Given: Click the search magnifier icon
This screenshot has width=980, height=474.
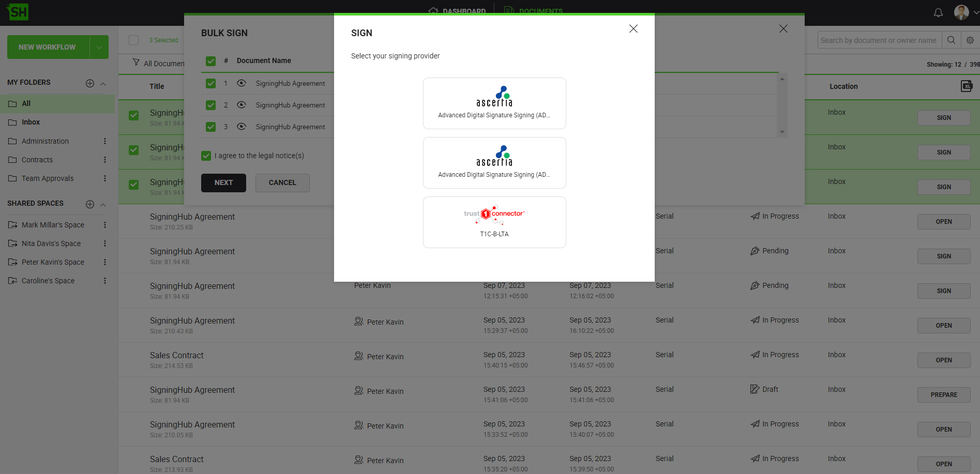Looking at the screenshot, I should click(x=951, y=40).
